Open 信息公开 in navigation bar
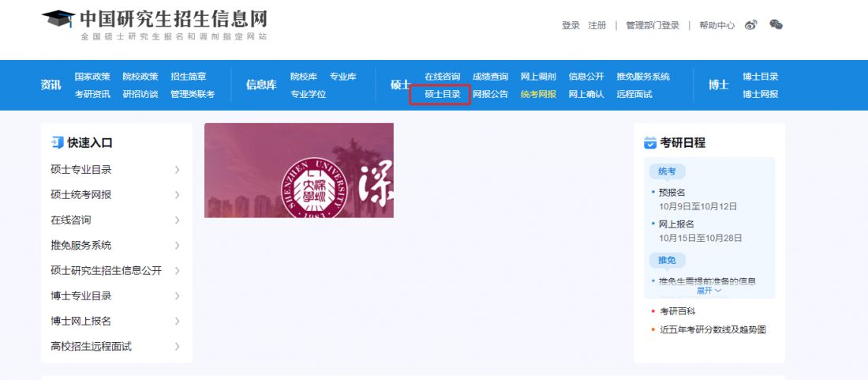The width and height of the screenshot is (868, 380). tap(587, 77)
